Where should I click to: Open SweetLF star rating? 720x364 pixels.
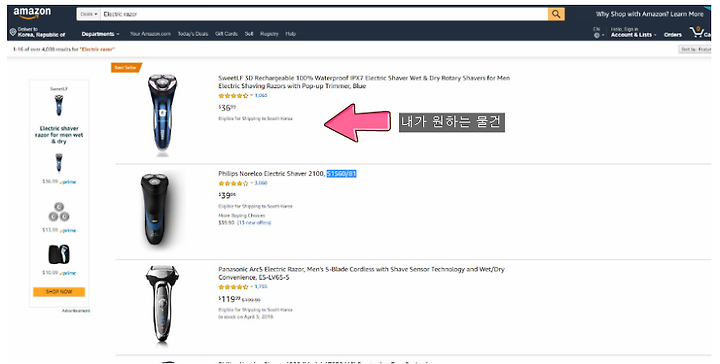pyautogui.click(x=233, y=96)
